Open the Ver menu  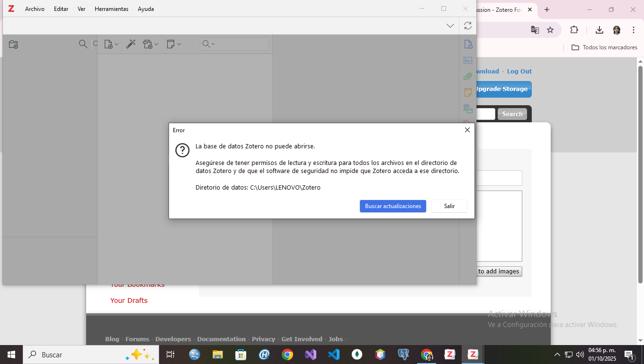pos(81,9)
